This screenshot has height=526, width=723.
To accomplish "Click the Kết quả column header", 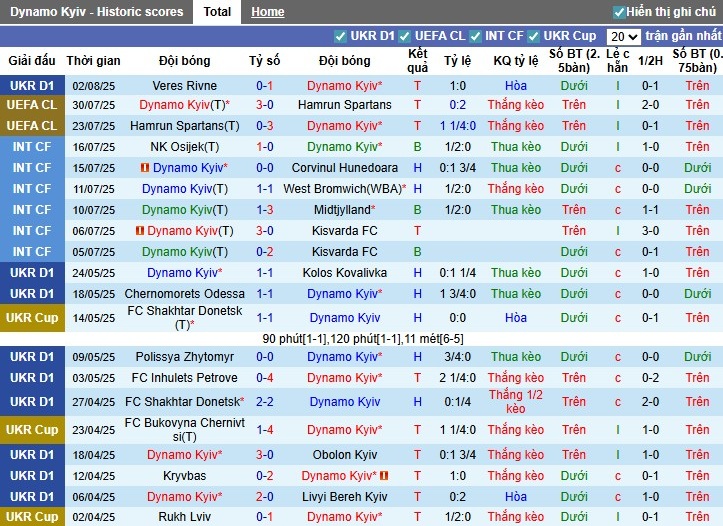I will click(417, 61).
